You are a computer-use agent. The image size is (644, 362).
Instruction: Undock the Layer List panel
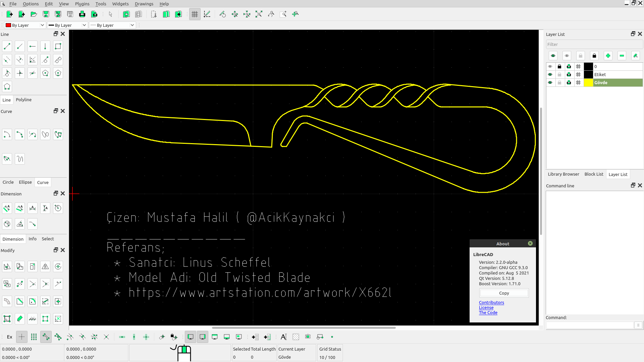(633, 34)
